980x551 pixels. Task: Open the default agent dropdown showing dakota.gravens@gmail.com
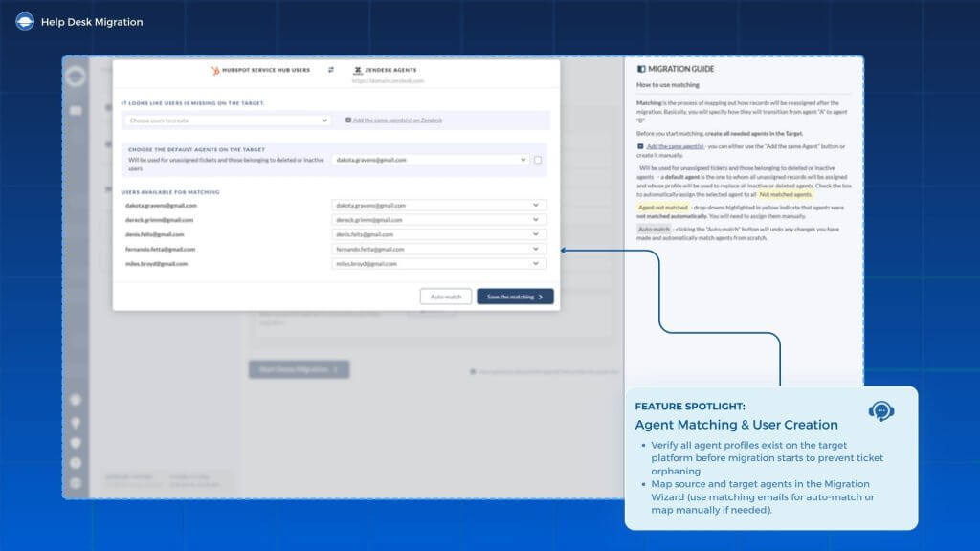431,160
